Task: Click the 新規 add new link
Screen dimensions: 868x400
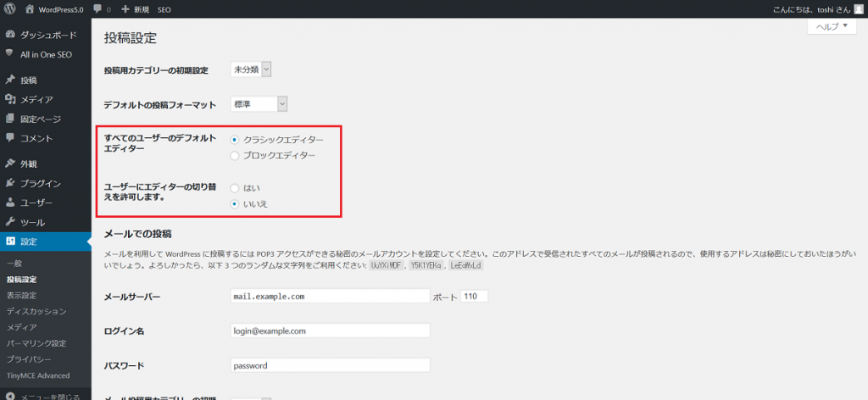Action: 136,9
